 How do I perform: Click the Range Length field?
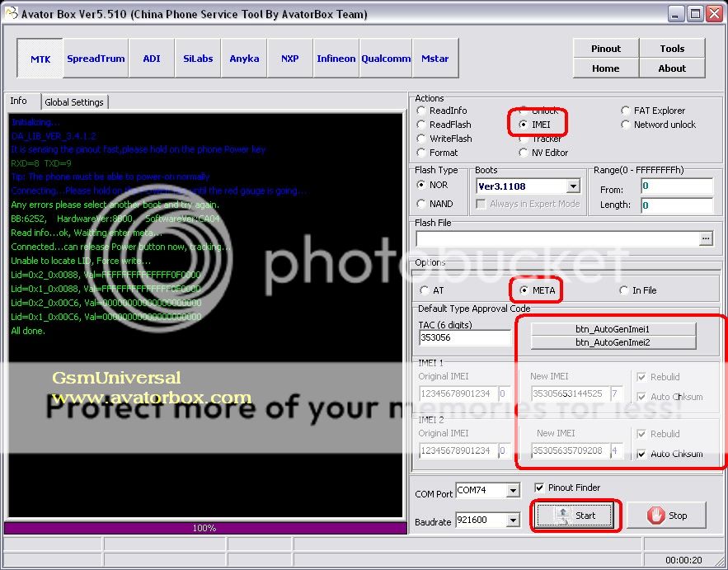coord(677,205)
